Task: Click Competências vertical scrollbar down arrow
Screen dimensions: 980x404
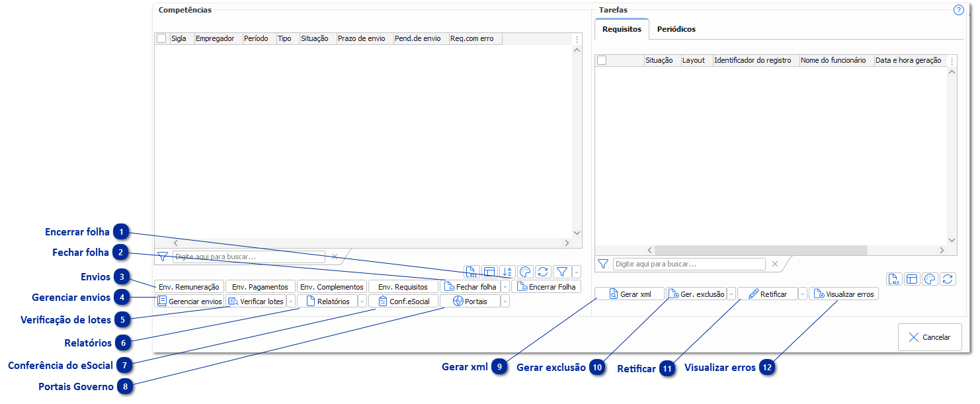Action: [x=577, y=233]
